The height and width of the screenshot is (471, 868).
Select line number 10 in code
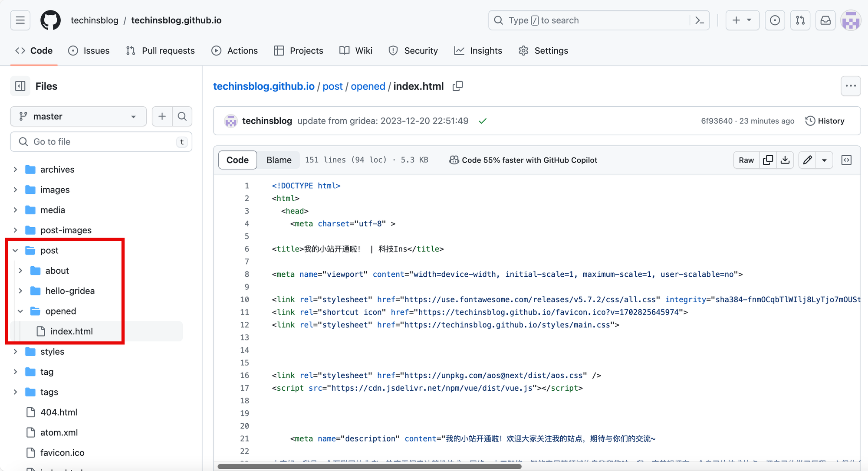point(245,300)
